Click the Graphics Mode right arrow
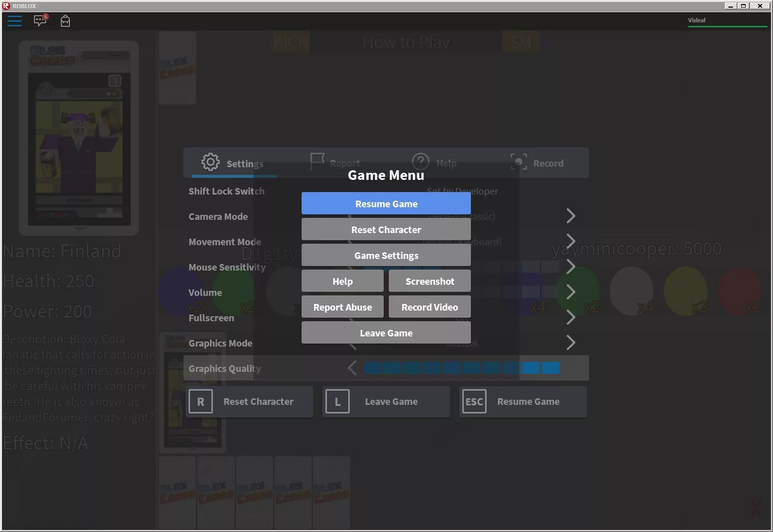This screenshot has height=532, width=773. click(x=571, y=343)
